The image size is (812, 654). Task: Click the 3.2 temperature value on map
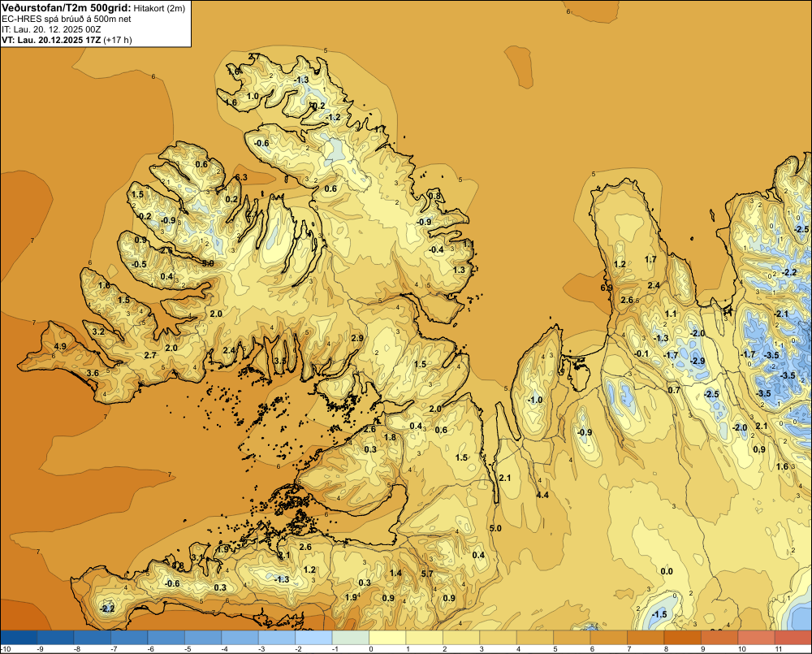(98, 331)
